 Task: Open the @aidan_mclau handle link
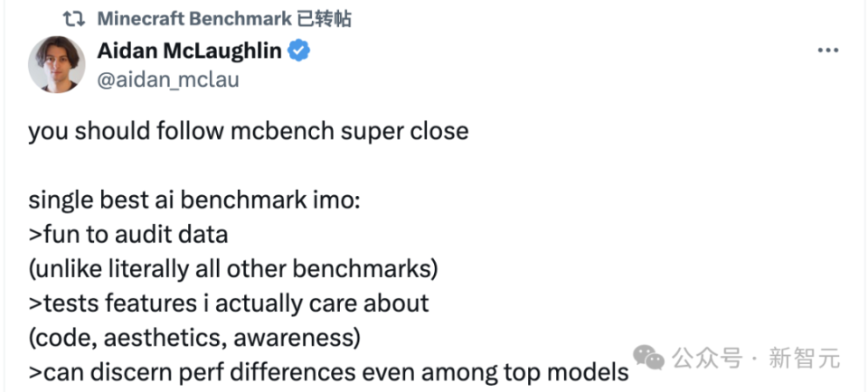pos(167,79)
